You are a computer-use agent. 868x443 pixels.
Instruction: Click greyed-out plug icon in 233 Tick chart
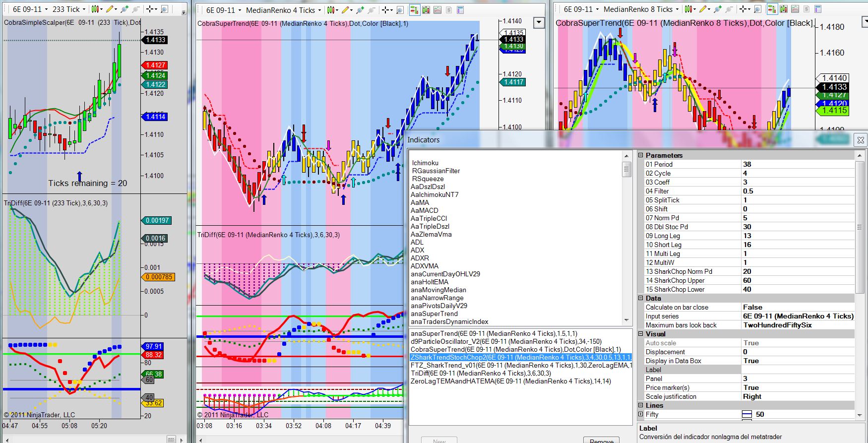tap(135, 9)
